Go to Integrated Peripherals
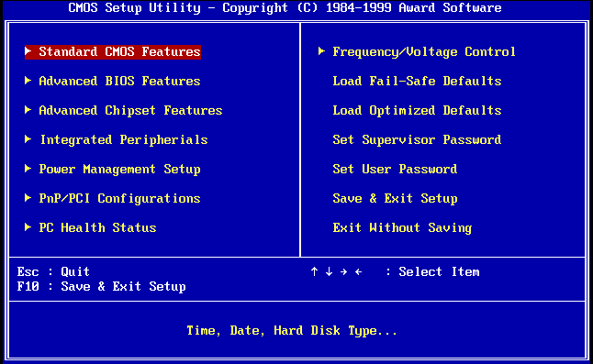Viewport: 593px width, 364px height. [x=124, y=139]
